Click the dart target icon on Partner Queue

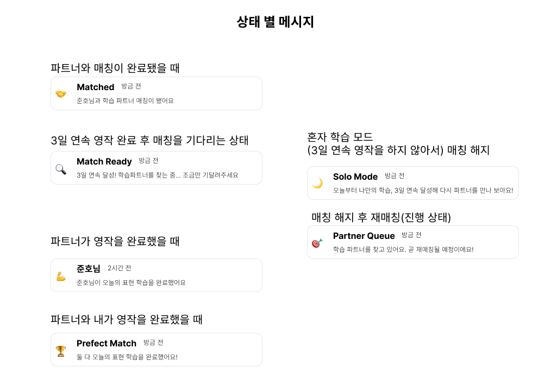pos(317,243)
